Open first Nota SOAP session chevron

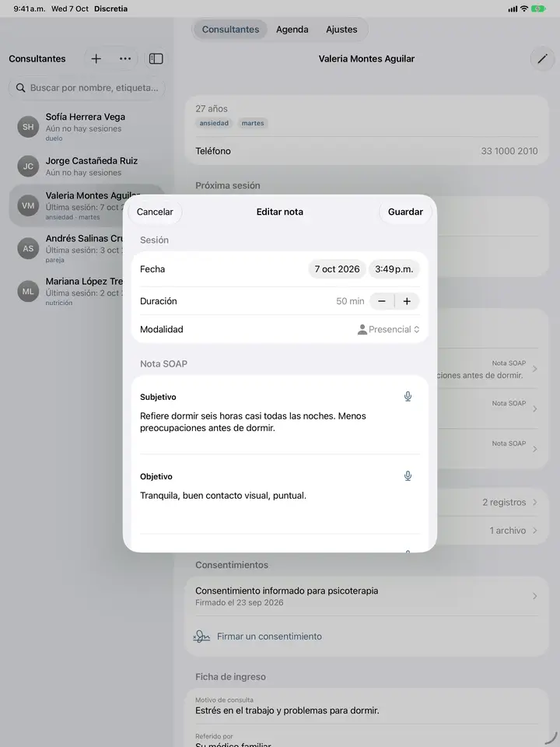(x=535, y=369)
